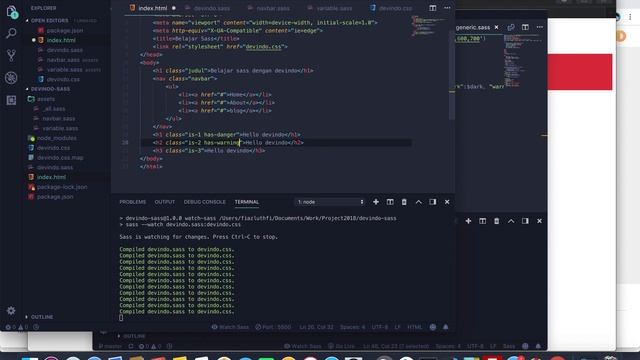The width and height of the screenshot is (640, 360).
Task: Maximize the back window panel with chevron
Action: (x=511, y=221)
